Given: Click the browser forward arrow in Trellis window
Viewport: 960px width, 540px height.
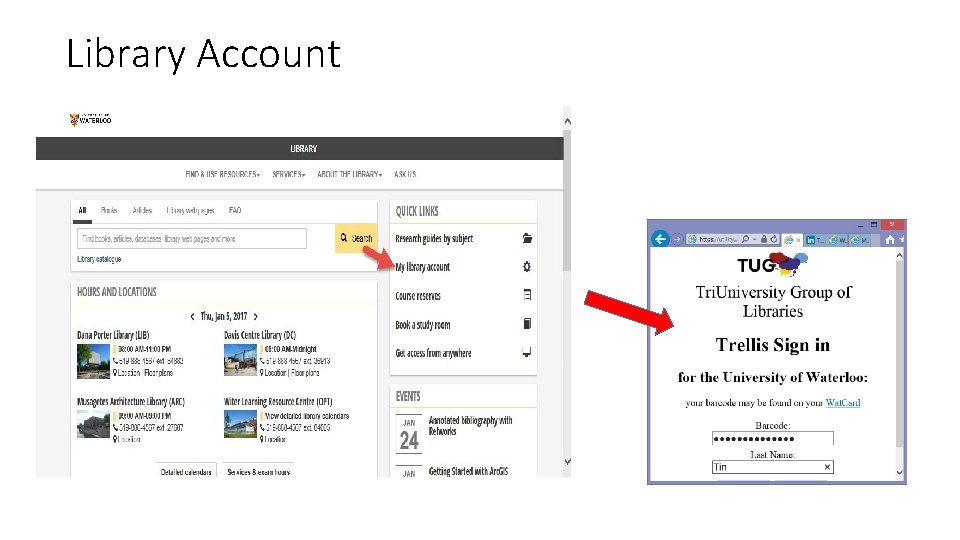Looking at the screenshot, I should pyautogui.click(x=677, y=239).
